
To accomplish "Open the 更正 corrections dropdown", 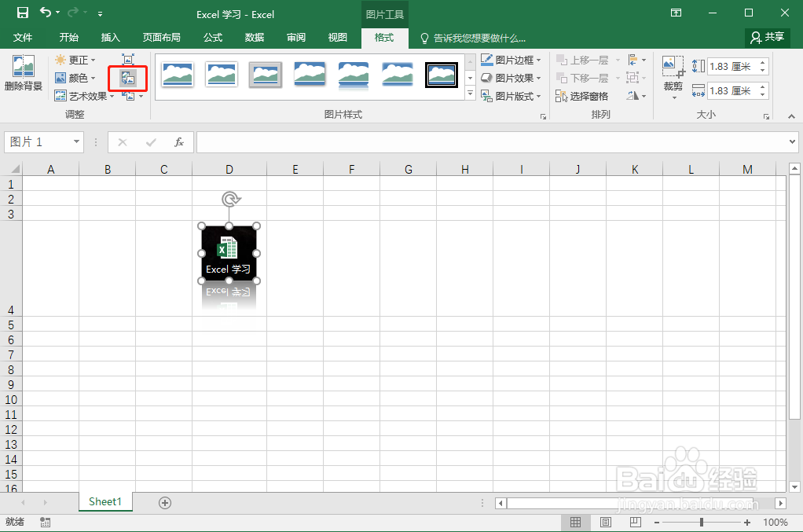I will (75, 60).
